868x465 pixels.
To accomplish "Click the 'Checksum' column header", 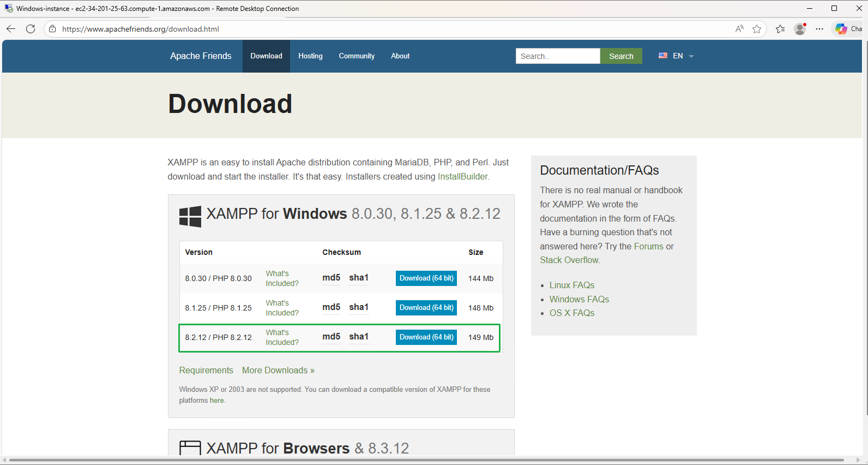I will click(x=341, y=252).
